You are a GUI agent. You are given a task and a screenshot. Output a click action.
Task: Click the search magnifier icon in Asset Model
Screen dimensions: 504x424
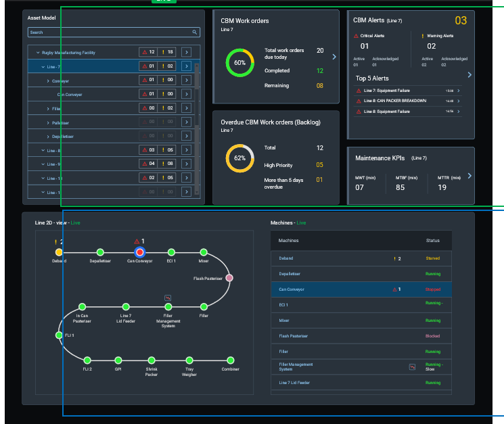pos(195,32)
